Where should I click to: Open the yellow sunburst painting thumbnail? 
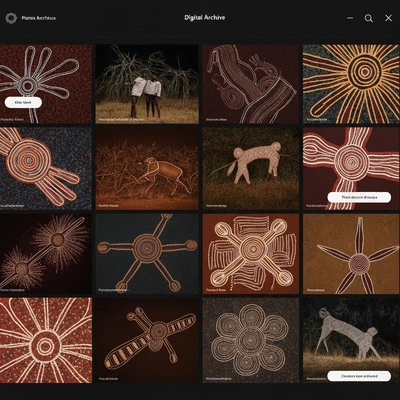click(x=351, y=84)
